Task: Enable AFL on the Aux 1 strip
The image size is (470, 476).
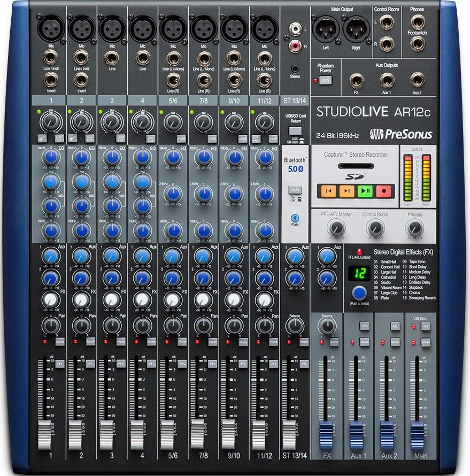Action: tap(365, 326)
